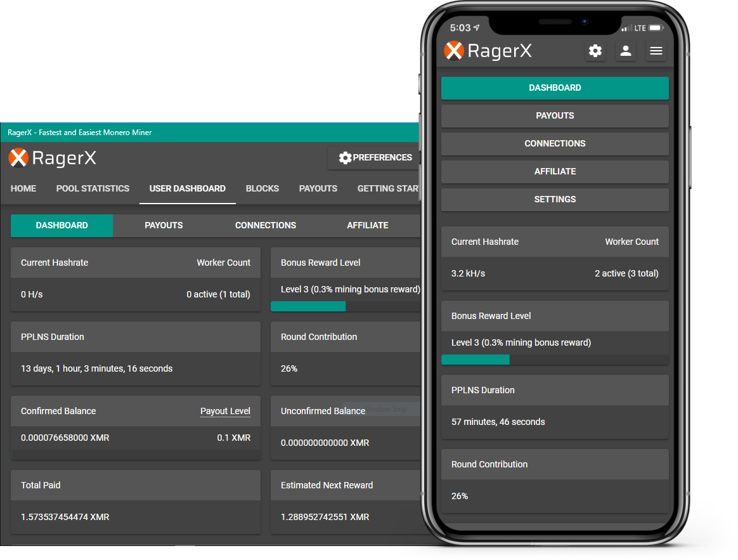
Task: Select the DASHBOARD tab in desktop window
Action: [61, 225]
